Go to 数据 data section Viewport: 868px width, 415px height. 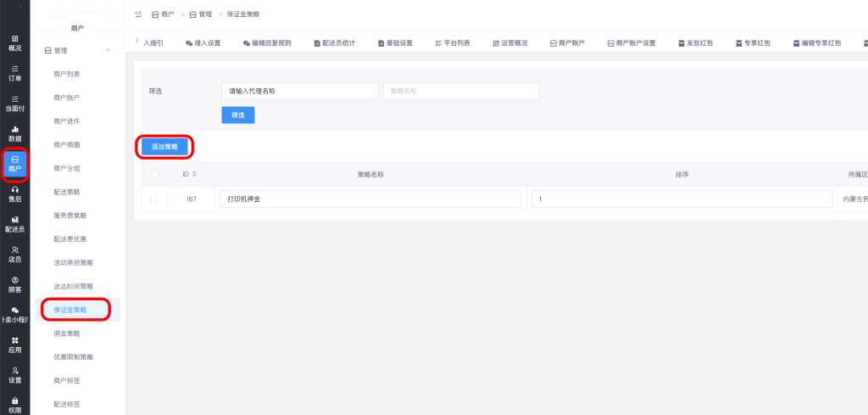(x=14, y=133)
